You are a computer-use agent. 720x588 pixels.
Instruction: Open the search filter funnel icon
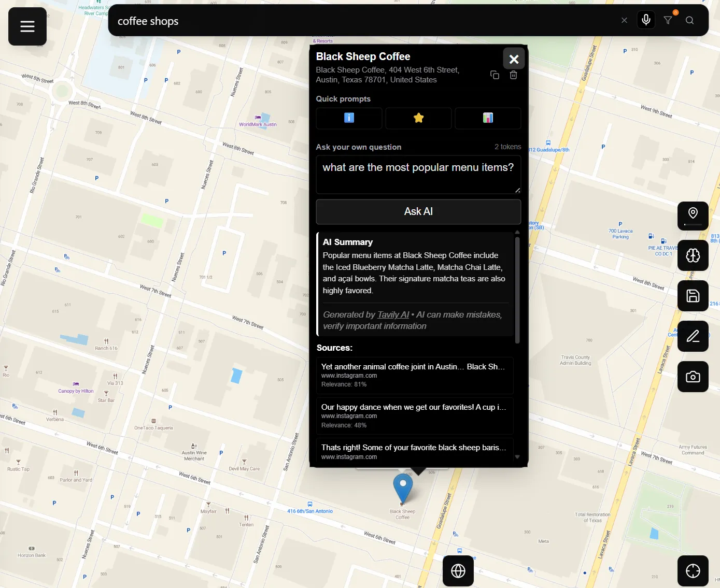tap(668, 20)
